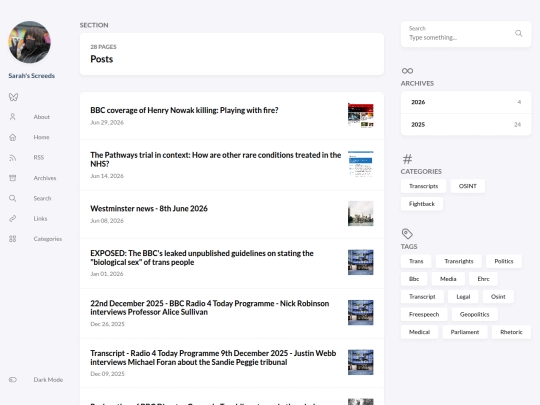Image resolution: width=540 pixels, height=405 pixels.
Task: Select the Geopolitics tag
Action: pyautogui.click(x=475, y=314)
